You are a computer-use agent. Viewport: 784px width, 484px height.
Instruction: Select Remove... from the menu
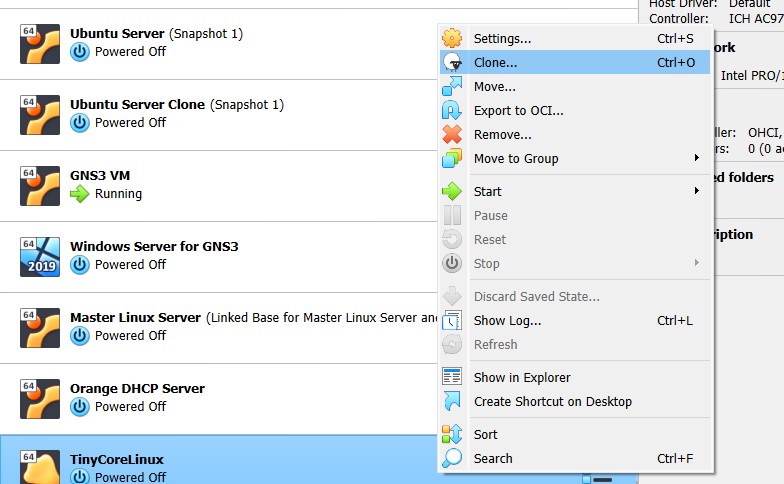tap(575, 134)
